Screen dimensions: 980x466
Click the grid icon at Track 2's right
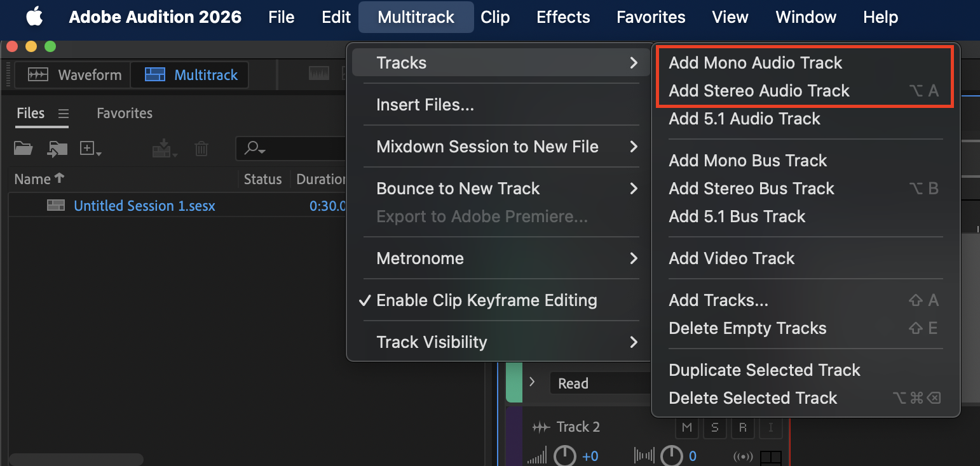770,457
